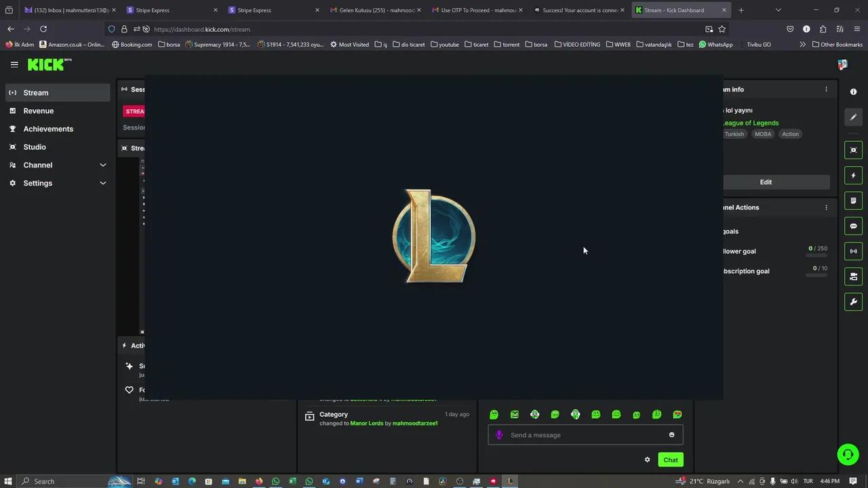Click the pencil edit icon in right sidebar
Image resolution: width=868 pixels, height=488 pixels.
[853, 117]
